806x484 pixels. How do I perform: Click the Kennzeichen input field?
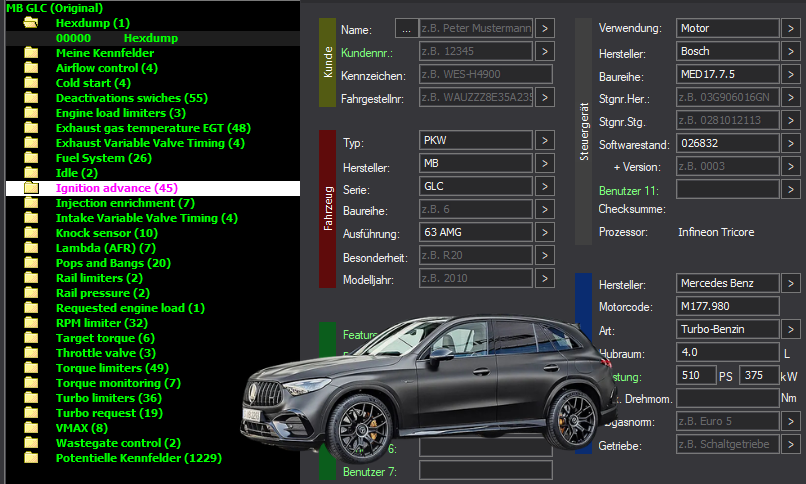coord(486,74)
